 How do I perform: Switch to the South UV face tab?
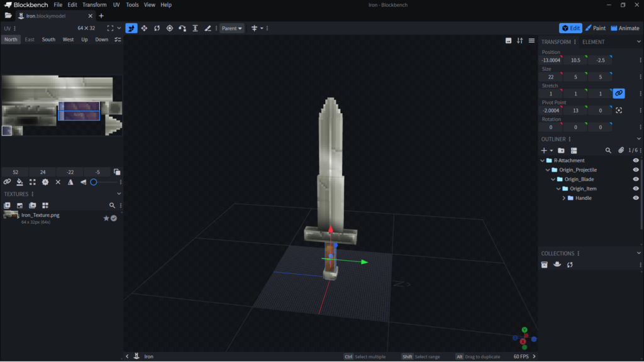pyautogui.click(x=48, y=39)
